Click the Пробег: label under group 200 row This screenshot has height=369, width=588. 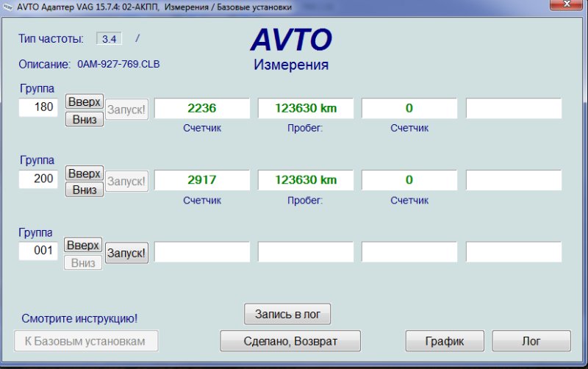tap(305, 201)
